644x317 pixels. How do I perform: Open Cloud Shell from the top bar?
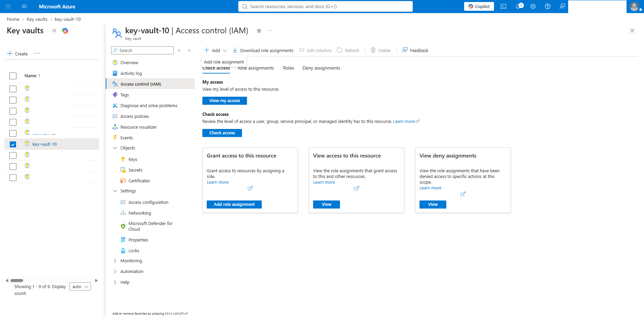tap(503, 6)
